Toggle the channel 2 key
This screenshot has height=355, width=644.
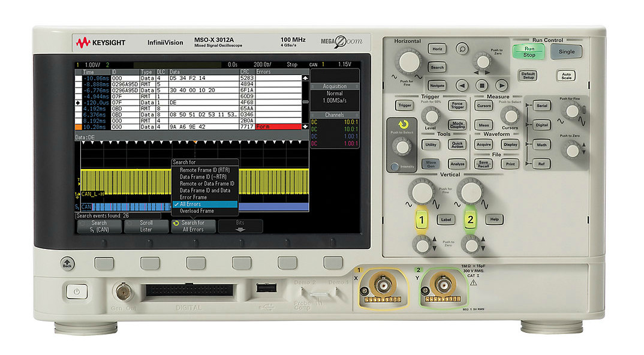coord(470,221)
